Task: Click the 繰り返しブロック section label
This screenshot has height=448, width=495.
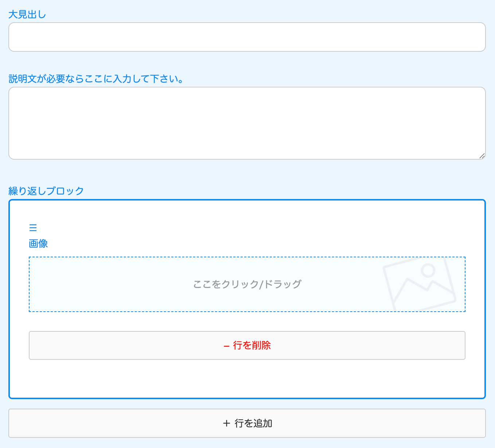Action: (x=46, y=191)
